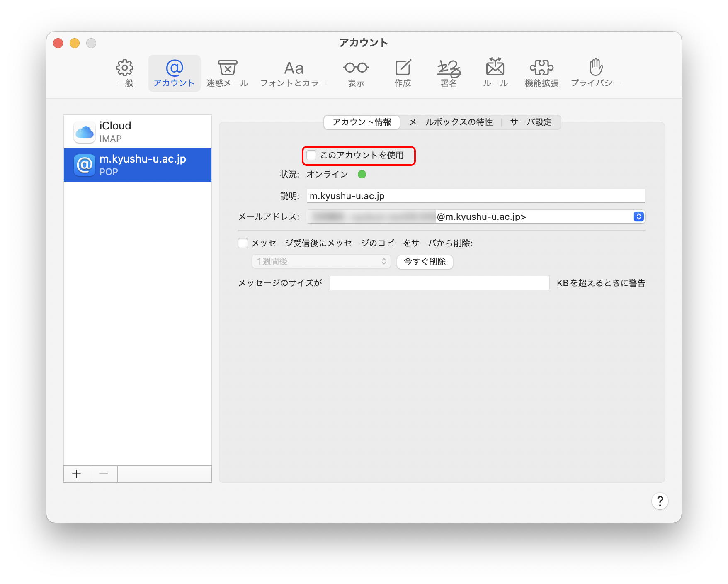Click the 今すぐ削除 button

coord(425,262)
